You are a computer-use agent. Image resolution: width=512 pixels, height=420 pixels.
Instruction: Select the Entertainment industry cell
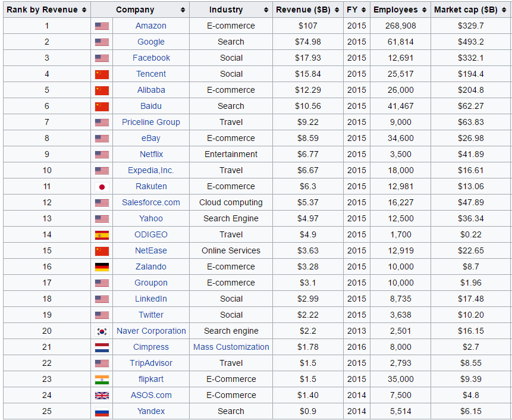[x=231, y=154]
